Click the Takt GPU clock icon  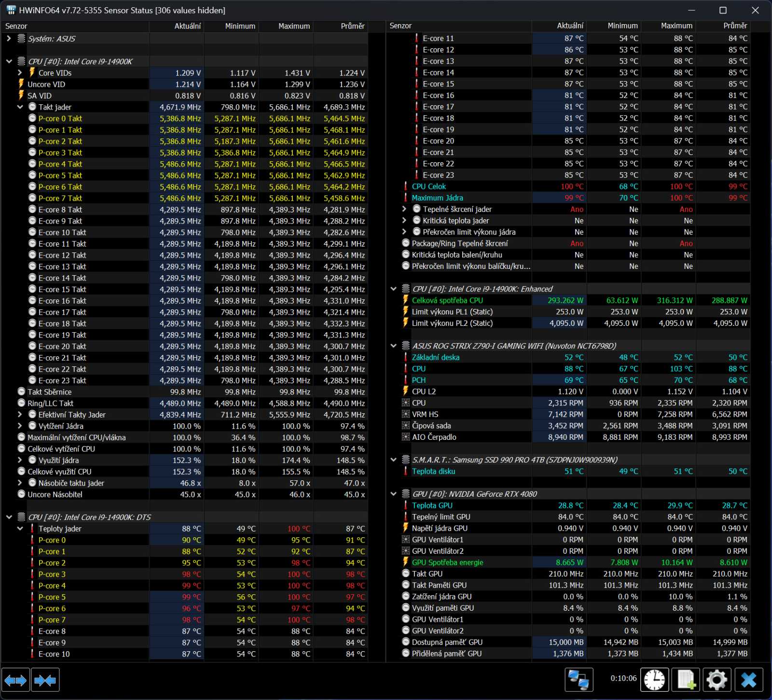click(406, 574)
